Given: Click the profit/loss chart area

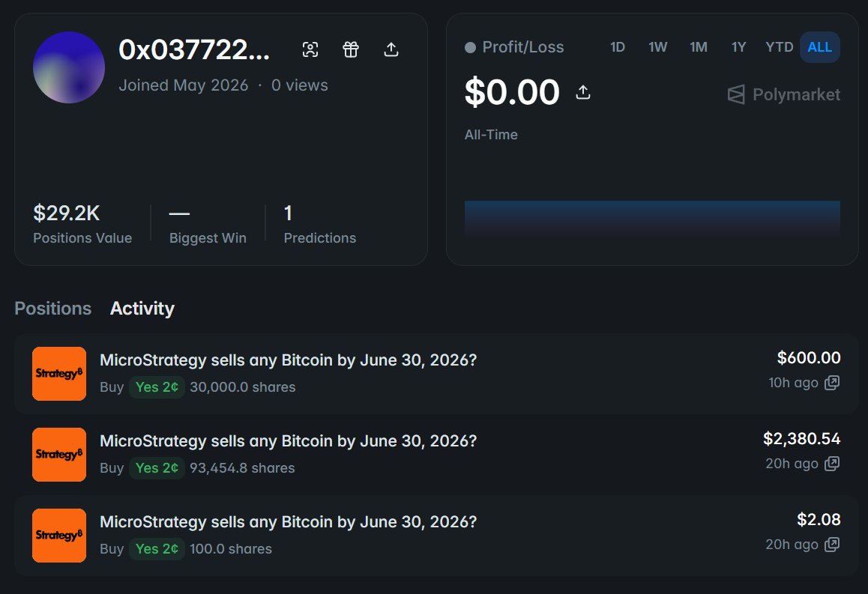Looking at the screenshot, I should pos(652,219).
